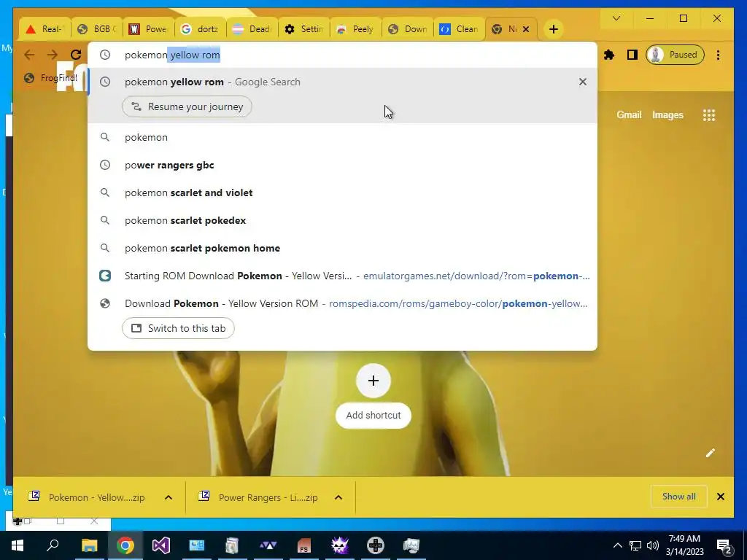The image size is (747, 560).
Task: Switch to the Real- tab
Action: (45, 29)
